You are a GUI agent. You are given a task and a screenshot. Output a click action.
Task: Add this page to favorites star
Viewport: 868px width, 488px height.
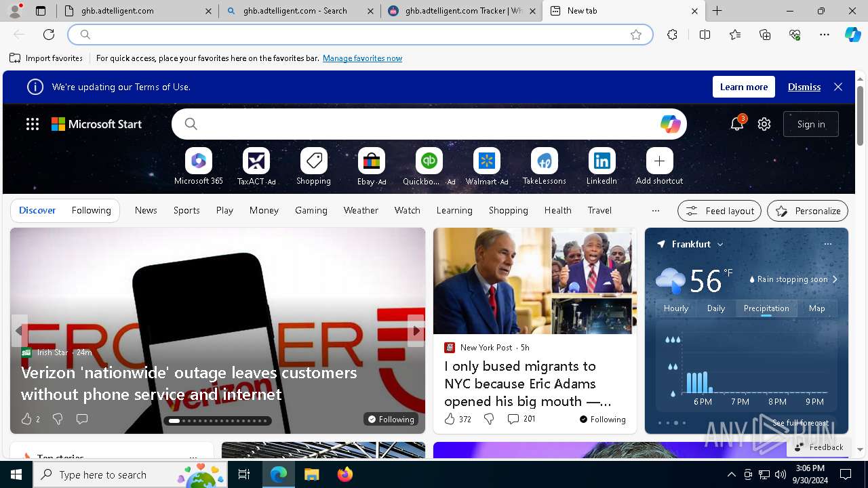[x=636, y=35]
